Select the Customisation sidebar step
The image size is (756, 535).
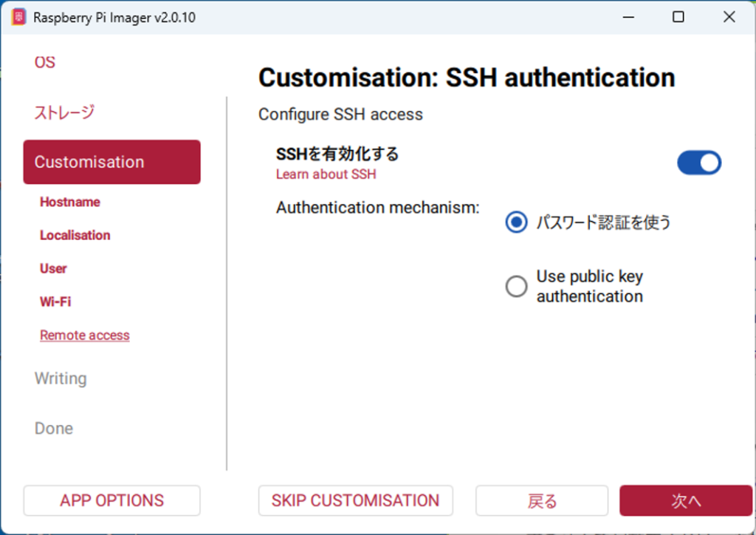click(x=112, y=162)
